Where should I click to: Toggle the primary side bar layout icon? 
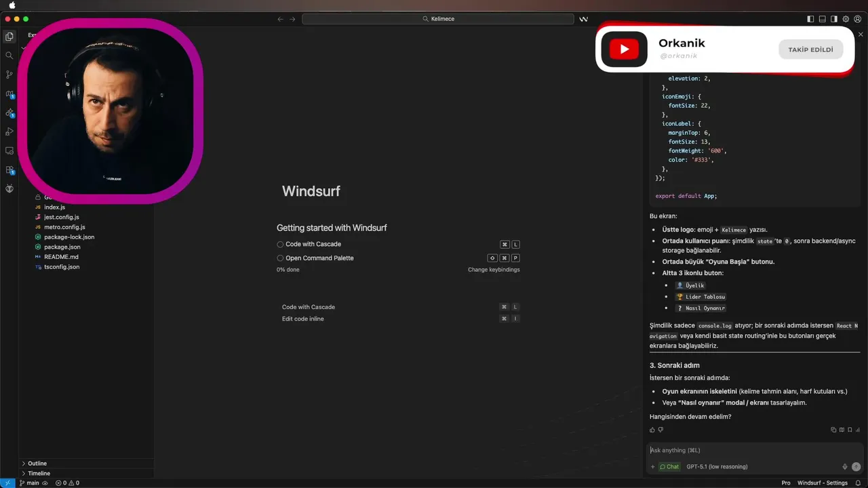click(x=810, y=19)
